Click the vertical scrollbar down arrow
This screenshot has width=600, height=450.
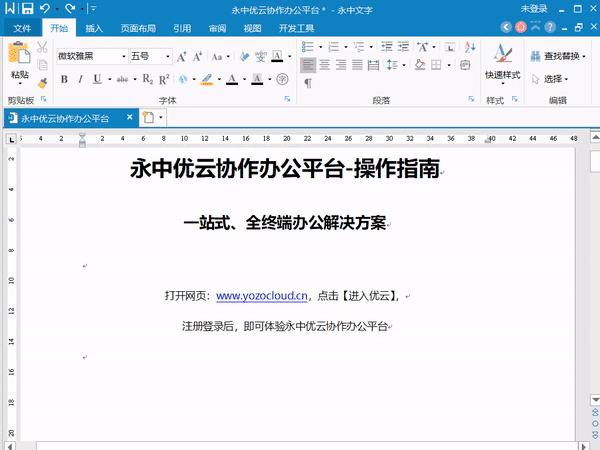[595, 400]
